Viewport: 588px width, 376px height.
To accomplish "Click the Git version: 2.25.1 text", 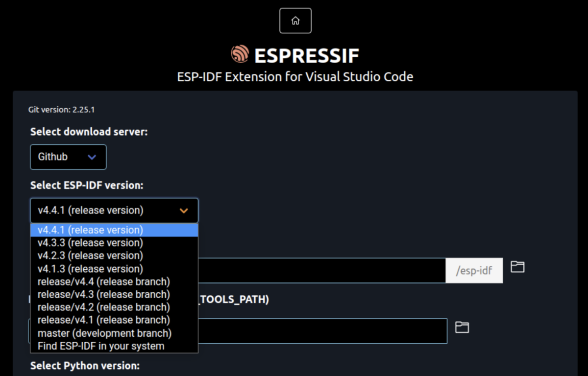I will coord(61,110).
